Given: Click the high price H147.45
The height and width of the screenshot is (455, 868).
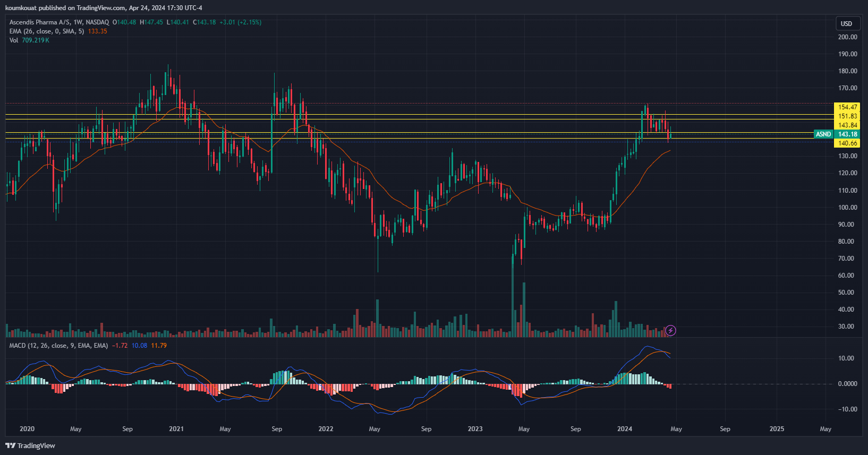Looking at the screenshot, I should click(x=151, y=22).
